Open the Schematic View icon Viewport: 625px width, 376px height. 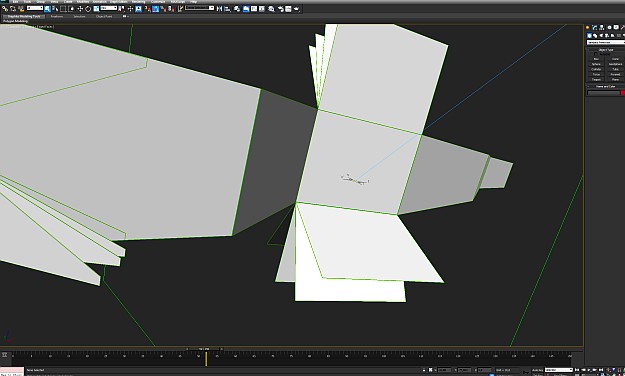pos(262,9)
